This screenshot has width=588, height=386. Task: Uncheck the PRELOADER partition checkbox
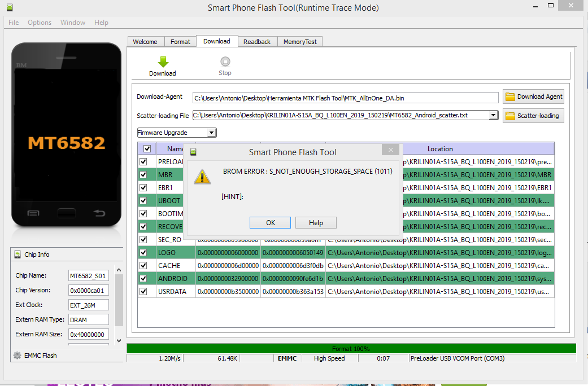pyautogui.click(x=143, y=162)
